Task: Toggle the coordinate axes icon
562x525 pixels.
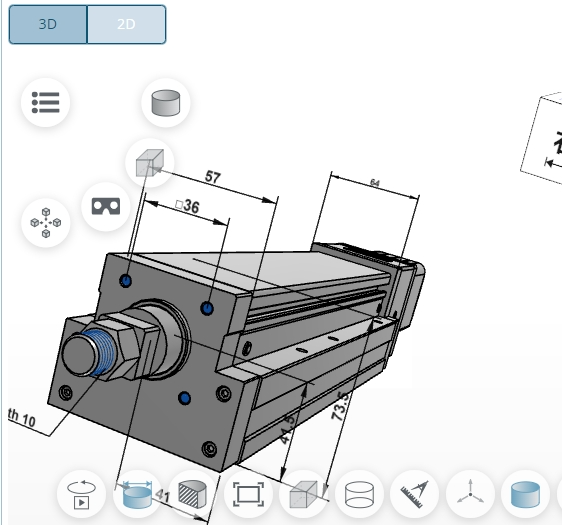Action: [x=470, y=495]
